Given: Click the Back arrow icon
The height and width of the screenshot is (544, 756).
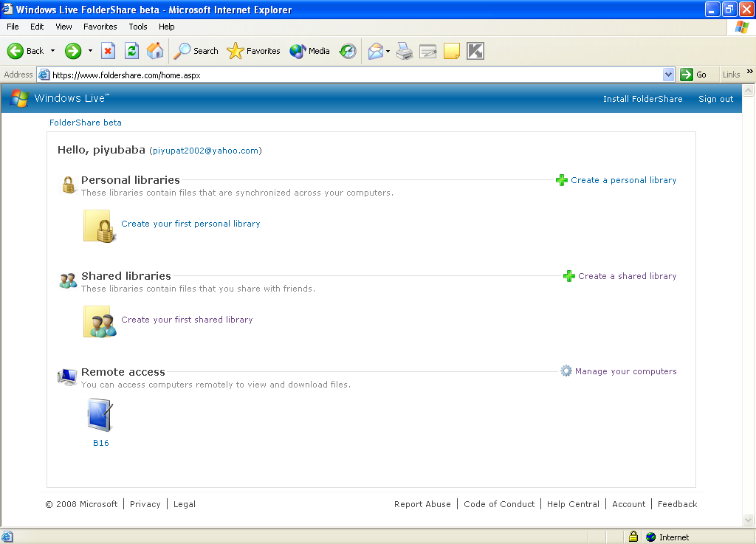Looking at the screenshot, I should [x=16, y=51].
